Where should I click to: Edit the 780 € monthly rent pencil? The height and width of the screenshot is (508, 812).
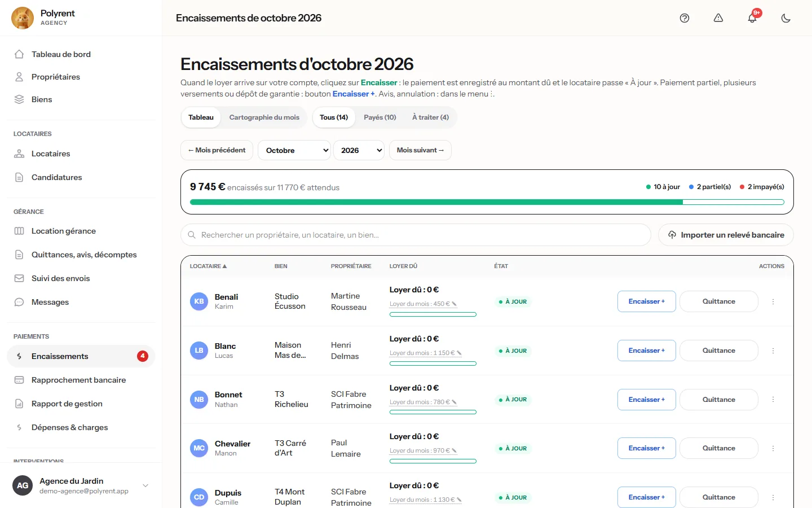point(454,402)
